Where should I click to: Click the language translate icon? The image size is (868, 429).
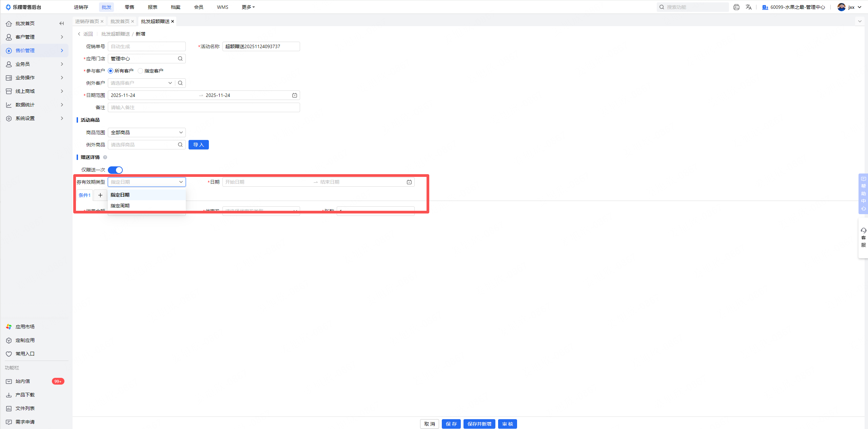coord(749,7)
